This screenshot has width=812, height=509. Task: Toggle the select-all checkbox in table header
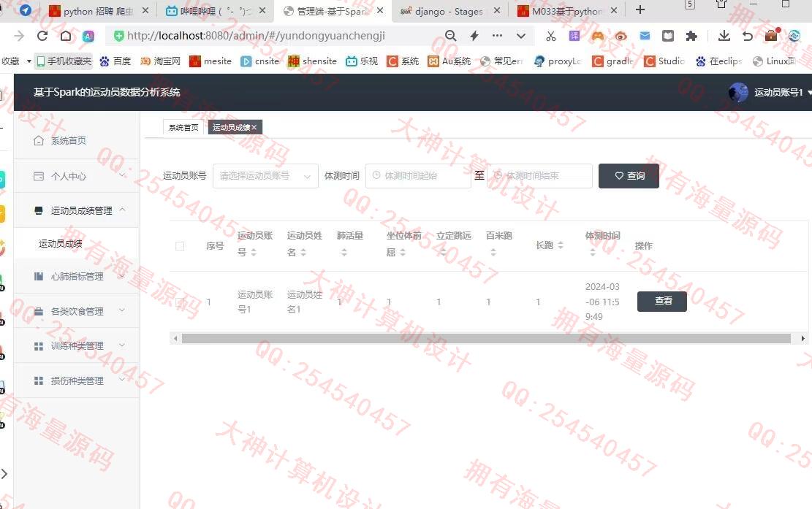click(x=180, y=246)
